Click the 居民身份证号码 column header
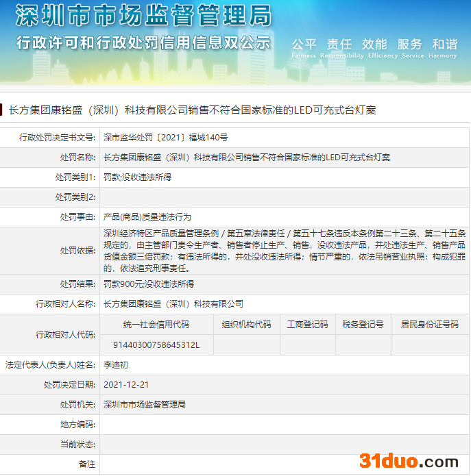Image resolution: width=471 pixels, height=476 pixels. coord(430,324)
